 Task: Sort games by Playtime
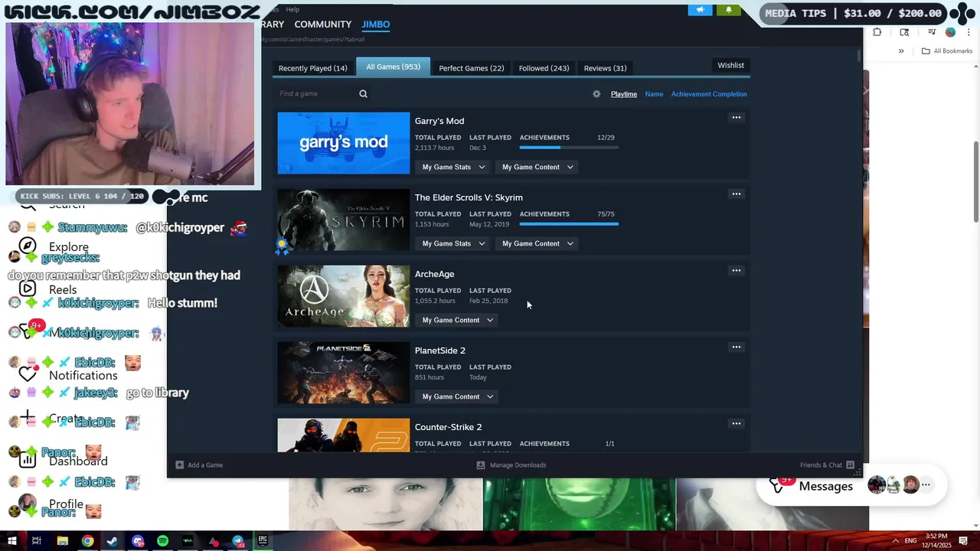click(623, 94)
